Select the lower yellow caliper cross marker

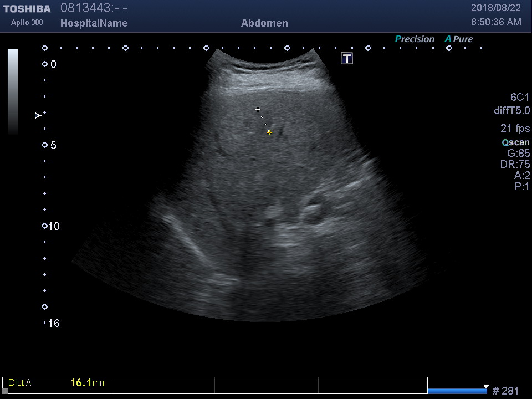coord(269,133)
